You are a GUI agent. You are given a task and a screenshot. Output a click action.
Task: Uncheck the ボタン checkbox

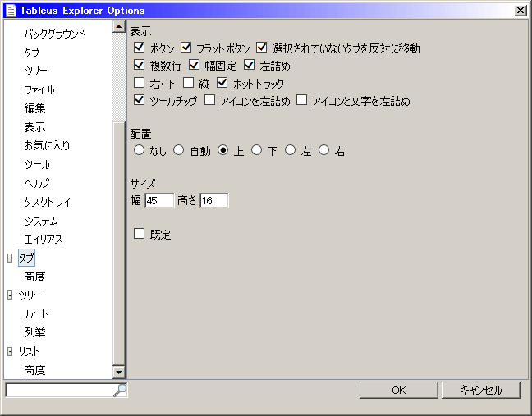(140, 48)
